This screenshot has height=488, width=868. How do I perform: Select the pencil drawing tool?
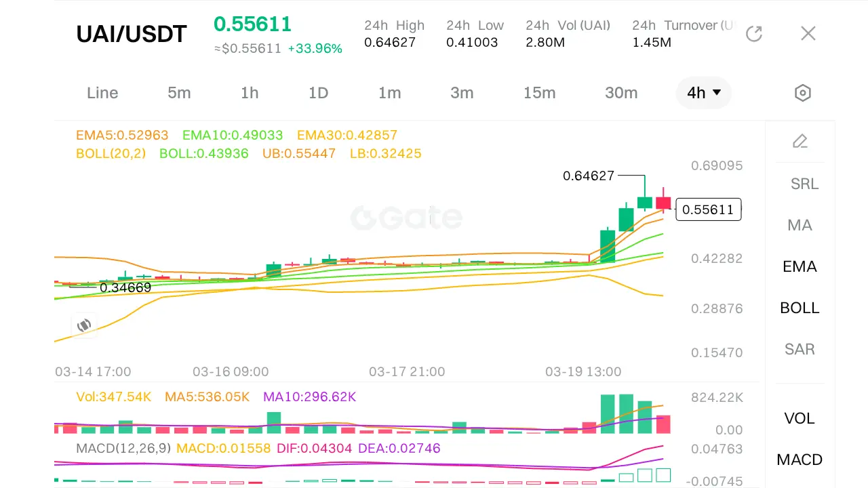(x=800, y=141)
